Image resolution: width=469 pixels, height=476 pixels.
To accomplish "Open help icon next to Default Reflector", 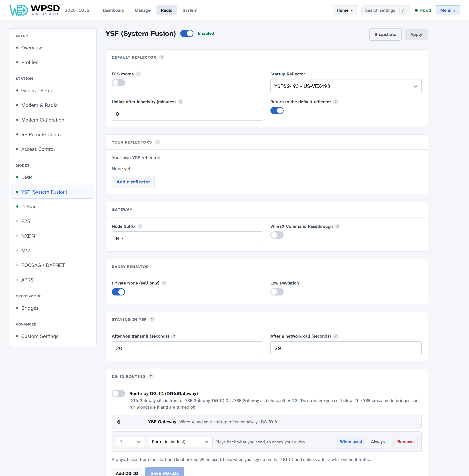I will (x=162, y=57).
